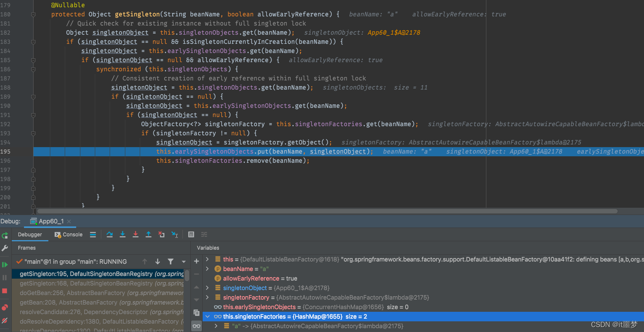Move to previous frame up arrow
The width and height of the screenshot is (644, 332).
[145, 261]
